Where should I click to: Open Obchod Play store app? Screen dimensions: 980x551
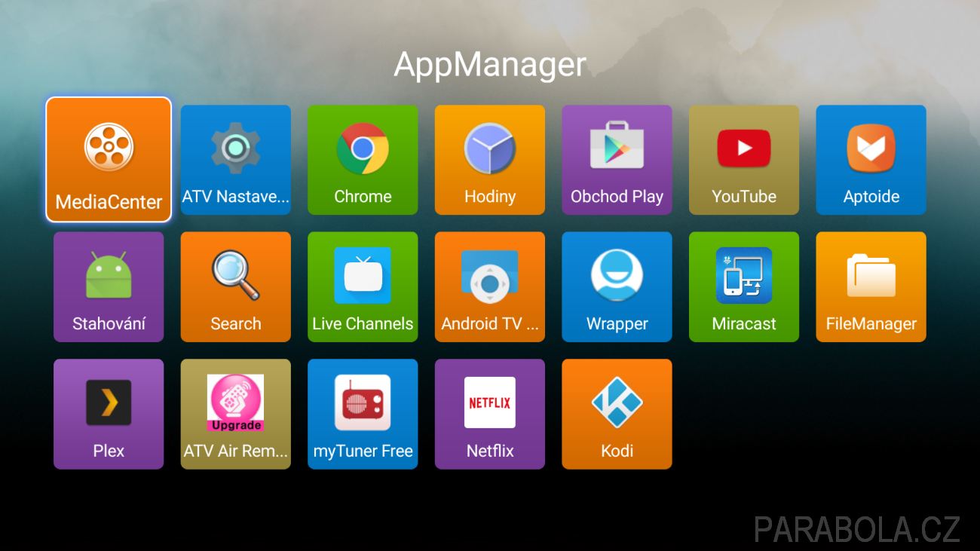tap(617, 160)
